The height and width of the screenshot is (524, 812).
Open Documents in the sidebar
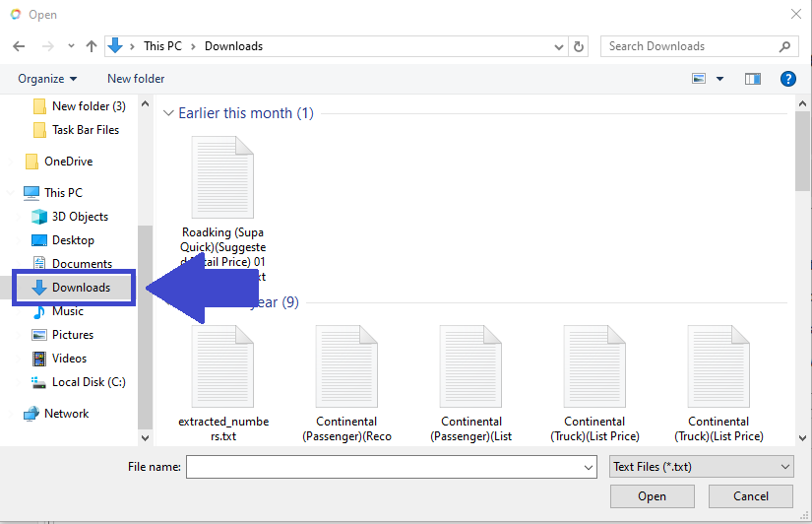tap(72, 264)
